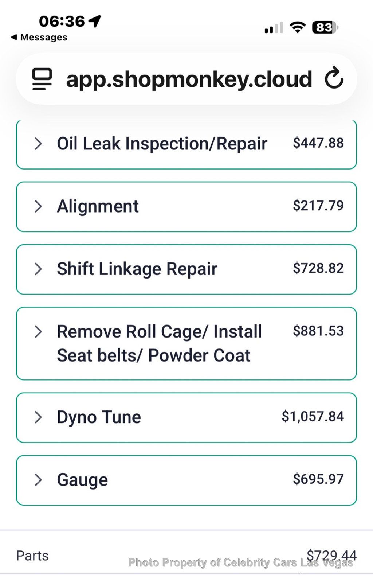Tap the cellular signal bars icon
This screenshot has height=588, width=373.
pos(274,28)
